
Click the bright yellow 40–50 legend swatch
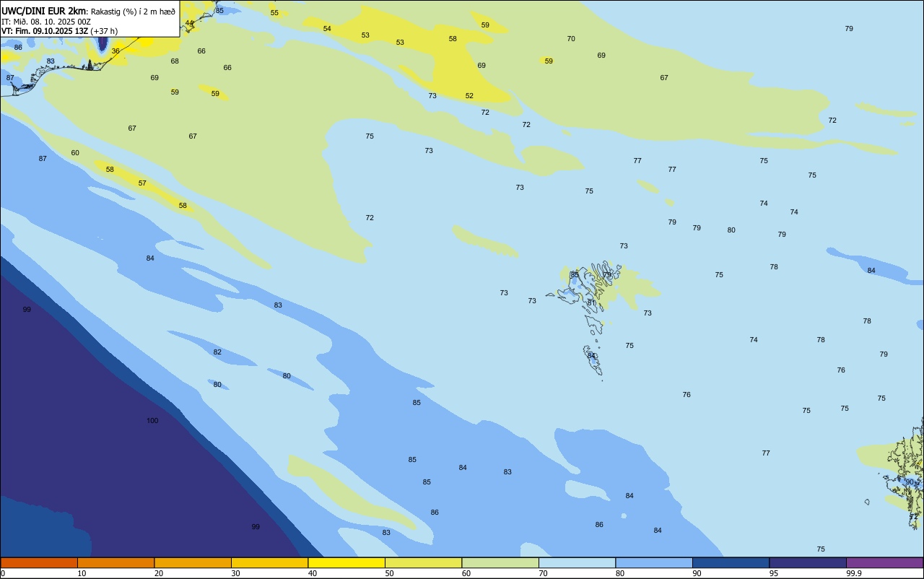pos(346,562)
